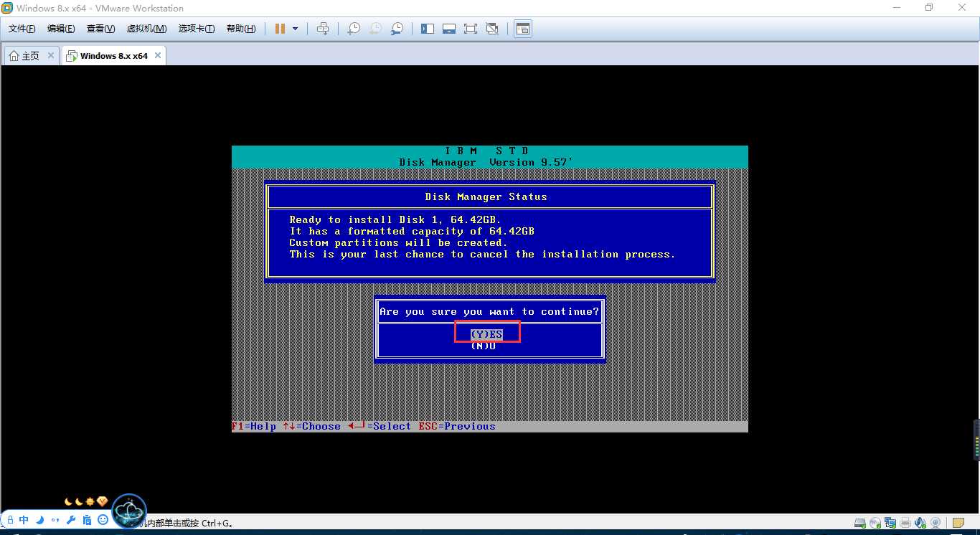Screen dimensions: 980x535
Task: Send Ctrl+Alt+Del to the virtual machine
Action: pyautogui.click(x=323, y=29)
